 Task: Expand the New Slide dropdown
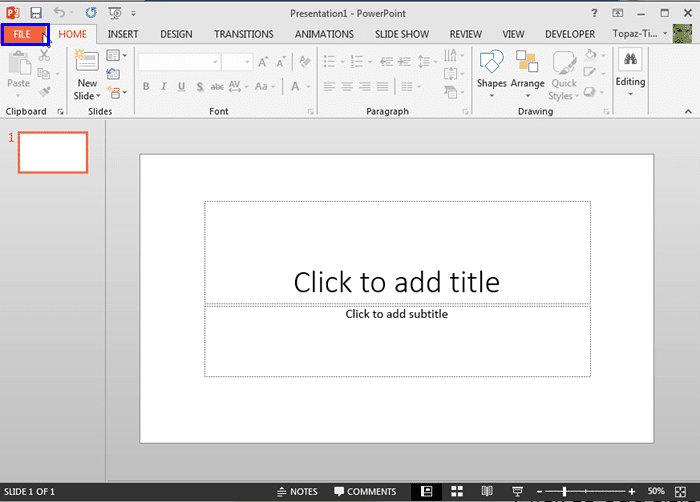click(87, 90)
